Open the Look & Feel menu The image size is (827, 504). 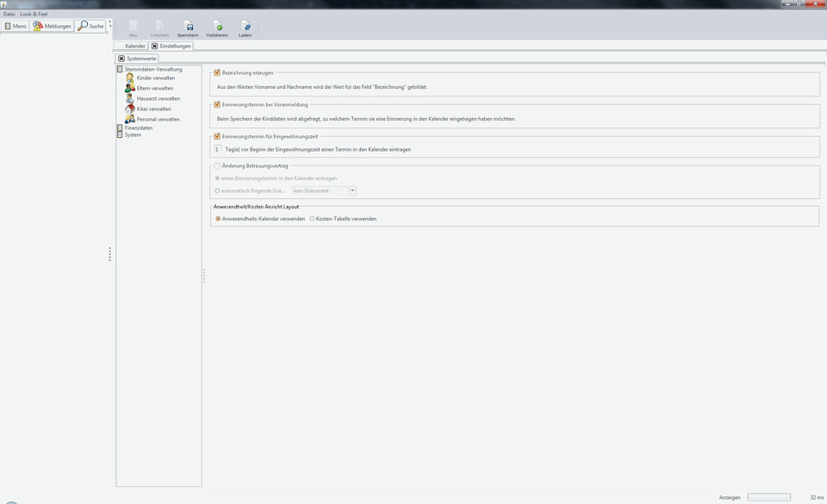click(x=34, y=15)
